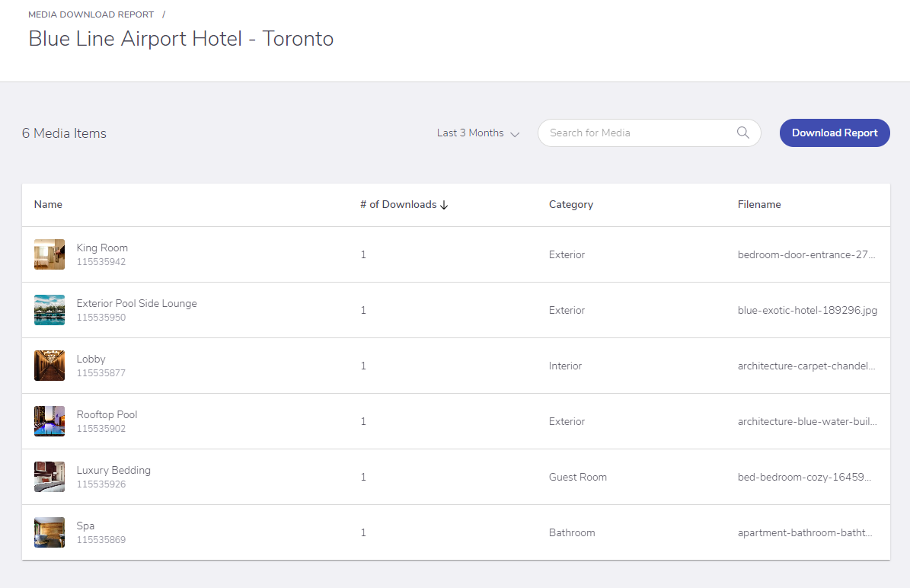Click the Exterior category in Rooftop Pool row
Viewport: 910px width, 588px height.
click(567, 421)
